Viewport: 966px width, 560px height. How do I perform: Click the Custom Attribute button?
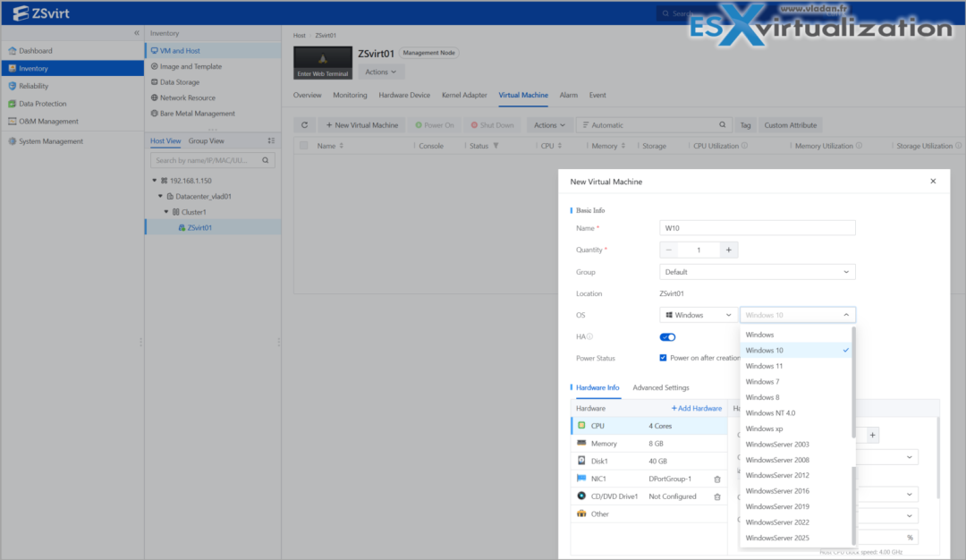click(x=791, y=125)
